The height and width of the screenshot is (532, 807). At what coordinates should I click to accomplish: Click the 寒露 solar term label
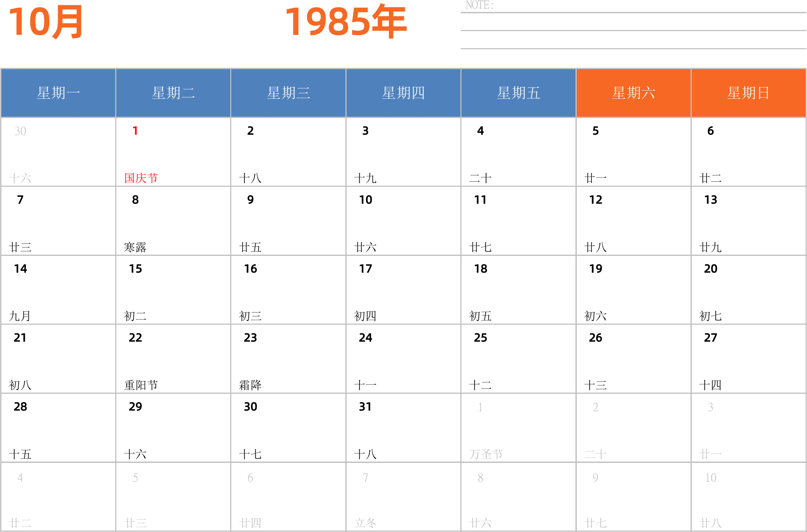pos(135,247)
